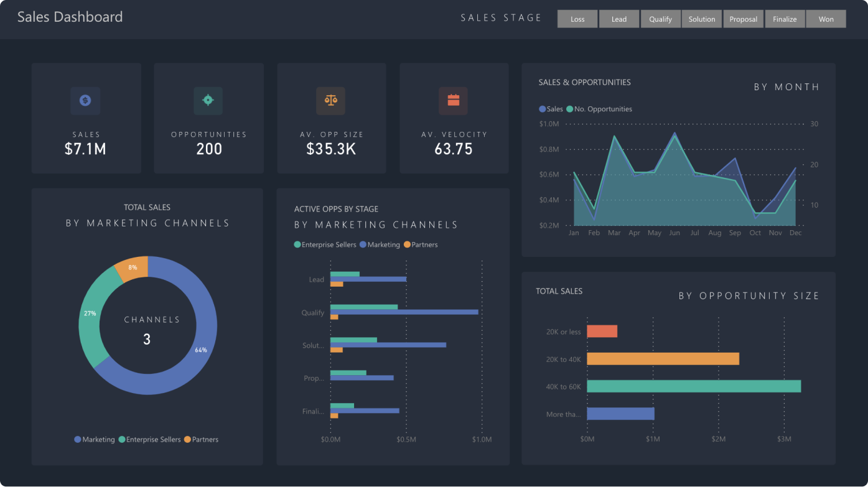
Task: Toggle the Marketing legend above the stage chart
Action: [381, 244]
